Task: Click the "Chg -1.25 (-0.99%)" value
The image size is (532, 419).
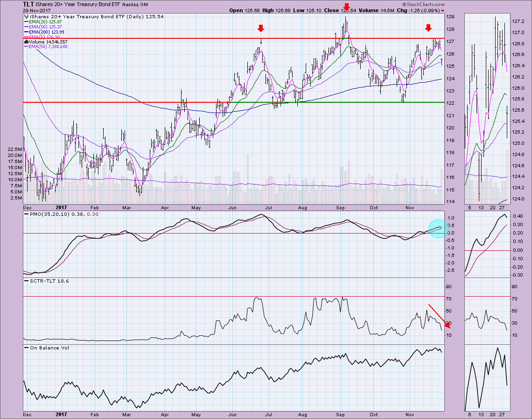Action: click(x=418, y=11)
